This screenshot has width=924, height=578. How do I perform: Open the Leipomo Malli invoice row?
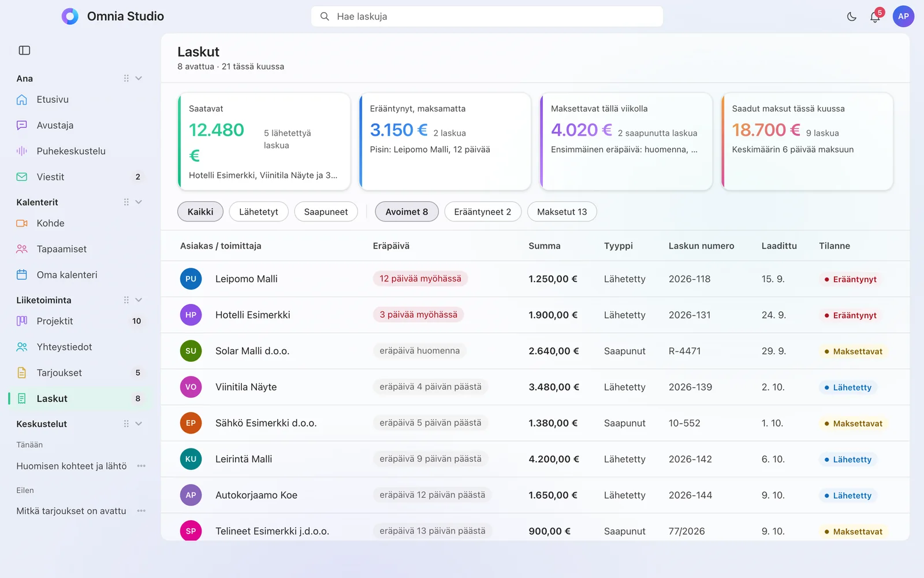[x=535, y=279]
